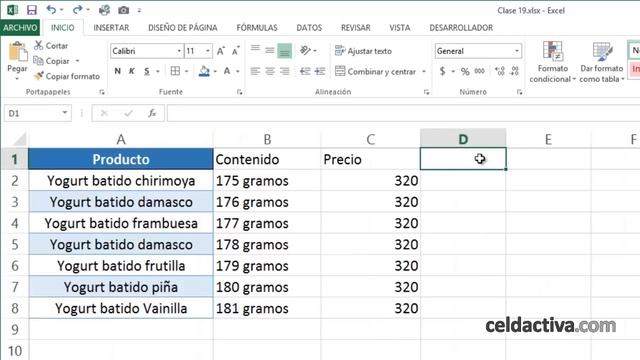640x360 pixels.
Task: Apply percent style format
Action: pyautogui.click(x=465, y=71)
